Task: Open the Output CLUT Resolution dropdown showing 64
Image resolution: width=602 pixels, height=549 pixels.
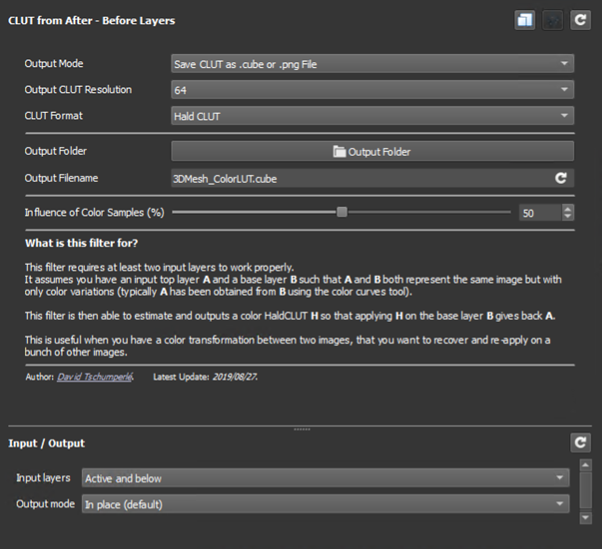Action: (372, 89)
